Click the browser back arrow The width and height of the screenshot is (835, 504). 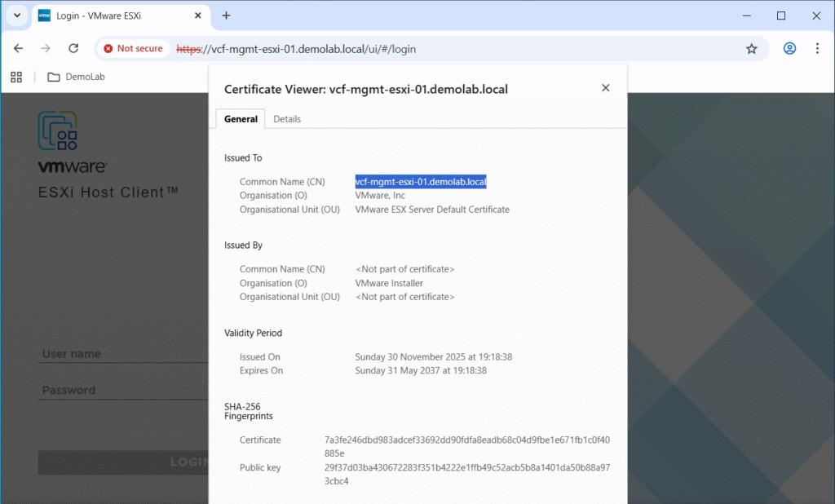click(x=18, y=48)
